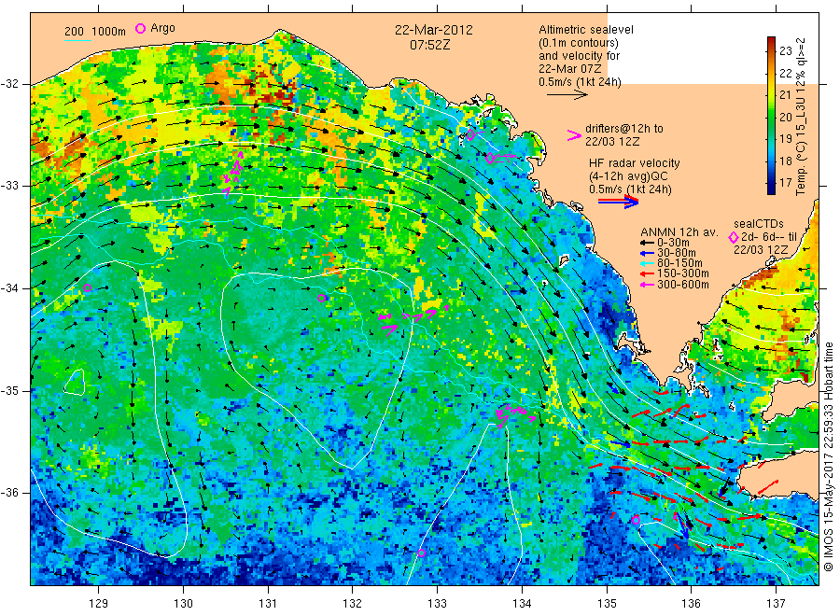Click the '129' longitude axis label
The image size is (840, 616).
[99, 604]
